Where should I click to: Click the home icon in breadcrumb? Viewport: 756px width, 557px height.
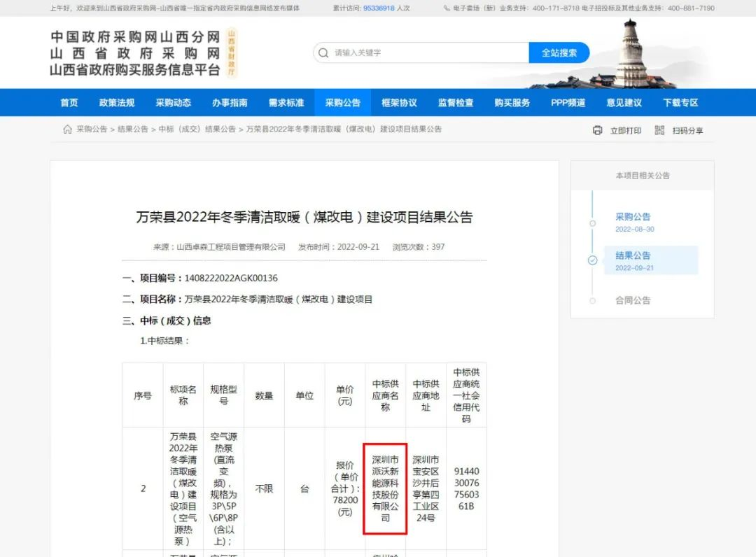[67, 129]
